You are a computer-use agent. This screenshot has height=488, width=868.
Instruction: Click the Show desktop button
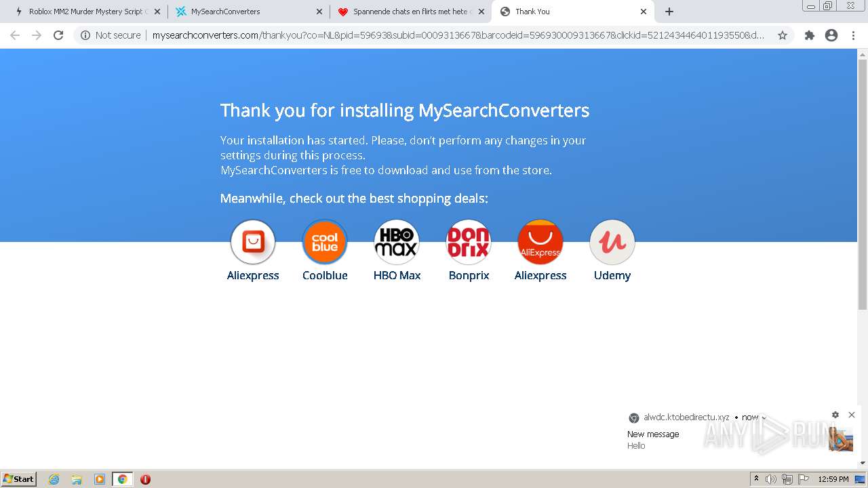(861, 479)
